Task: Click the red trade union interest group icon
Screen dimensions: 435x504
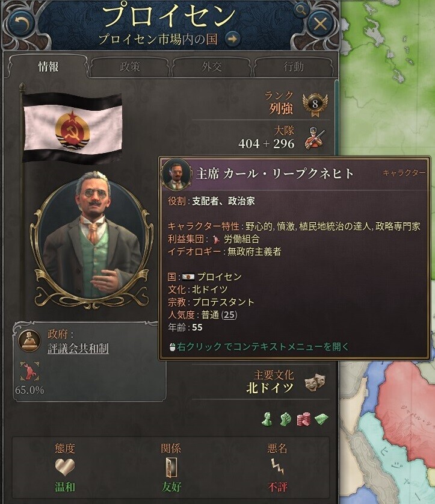Action: [x=30, y=372]
